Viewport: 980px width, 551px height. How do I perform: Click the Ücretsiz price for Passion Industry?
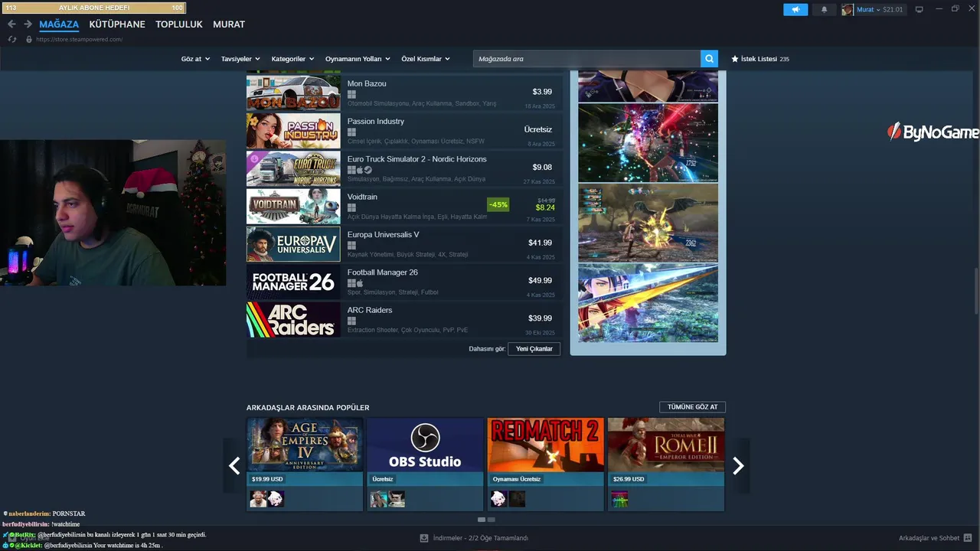pyautogui.click(x=537, y=129)
